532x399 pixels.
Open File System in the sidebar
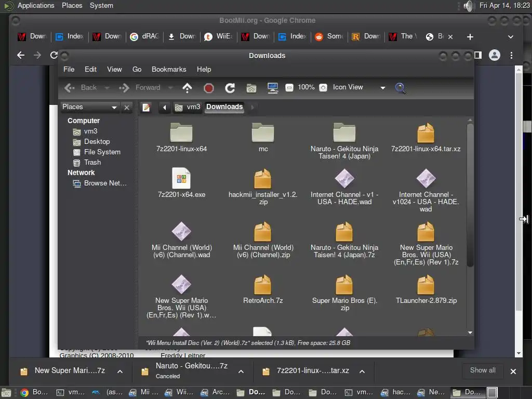pyautogui.click(x=102, y=152)
